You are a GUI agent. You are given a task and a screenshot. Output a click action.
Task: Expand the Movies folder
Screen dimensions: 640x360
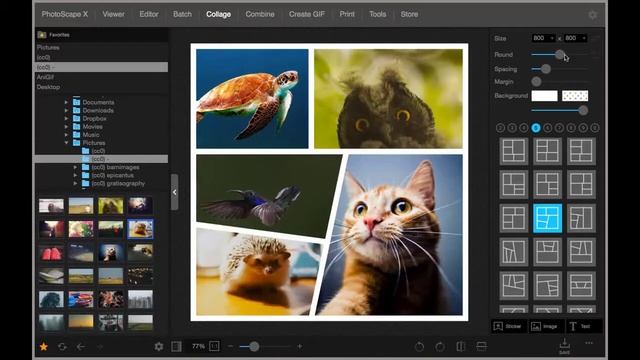tap(66, 127)
